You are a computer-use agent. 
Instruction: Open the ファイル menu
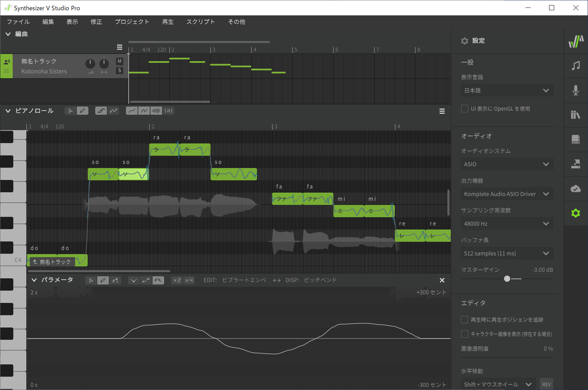(x=18, y=22)
